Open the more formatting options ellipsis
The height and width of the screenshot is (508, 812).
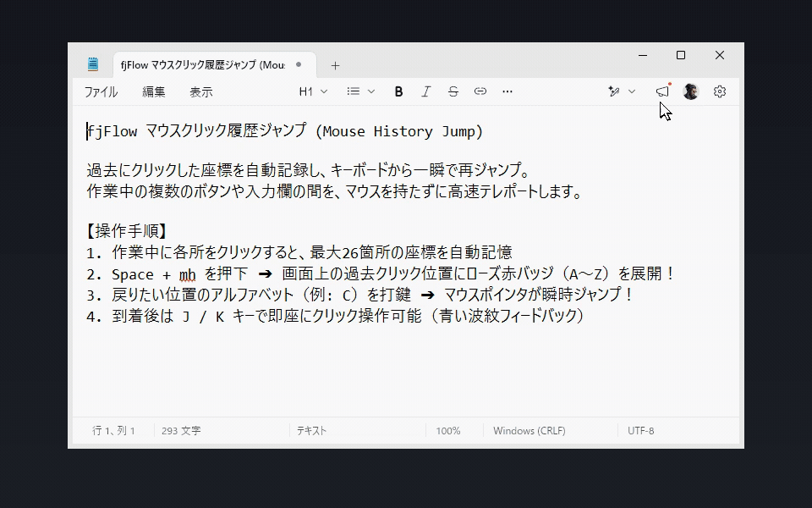pyautogui.click(x=507, y=91)
